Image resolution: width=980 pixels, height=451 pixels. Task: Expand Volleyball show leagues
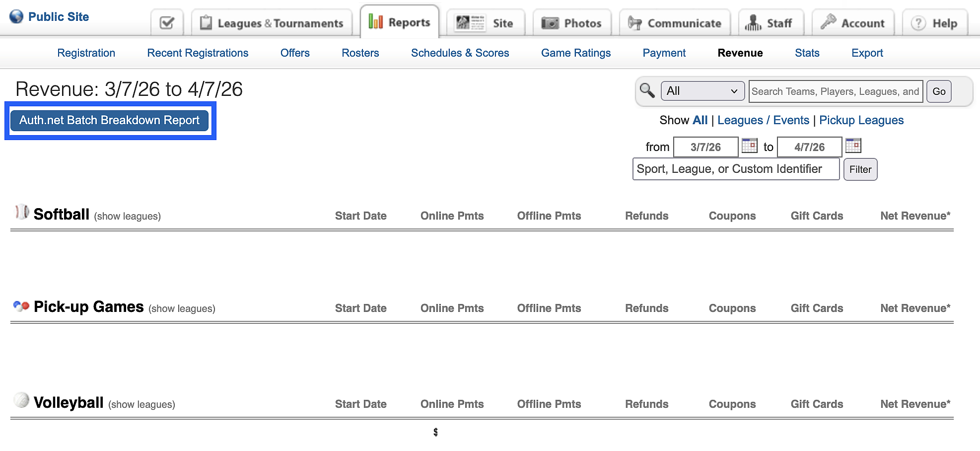tap(141, 404)
